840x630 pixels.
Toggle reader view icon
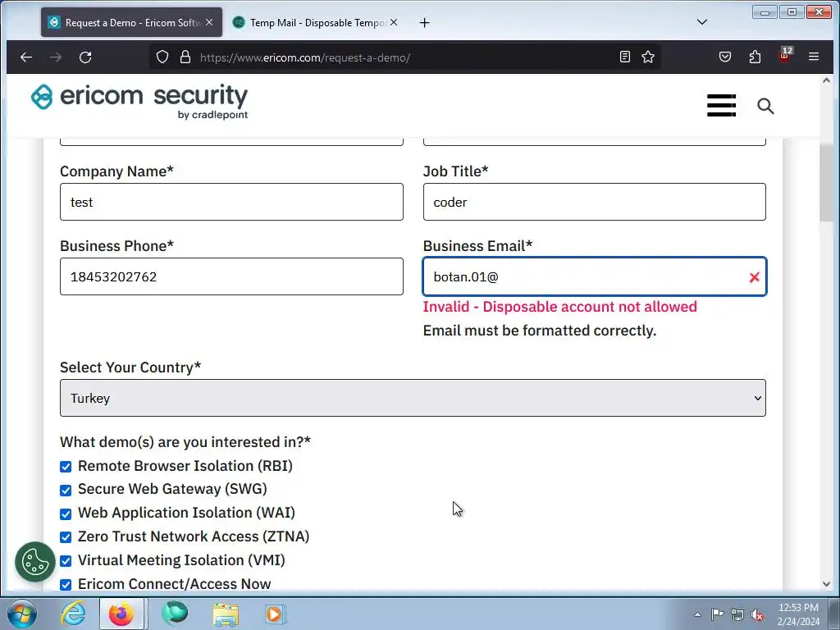(x=624, y=57)
